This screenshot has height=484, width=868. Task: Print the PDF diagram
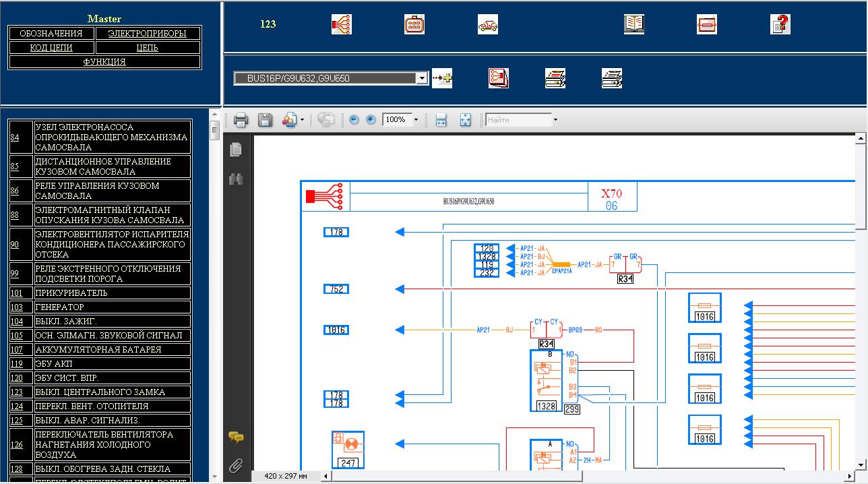(x=241, y=120)
